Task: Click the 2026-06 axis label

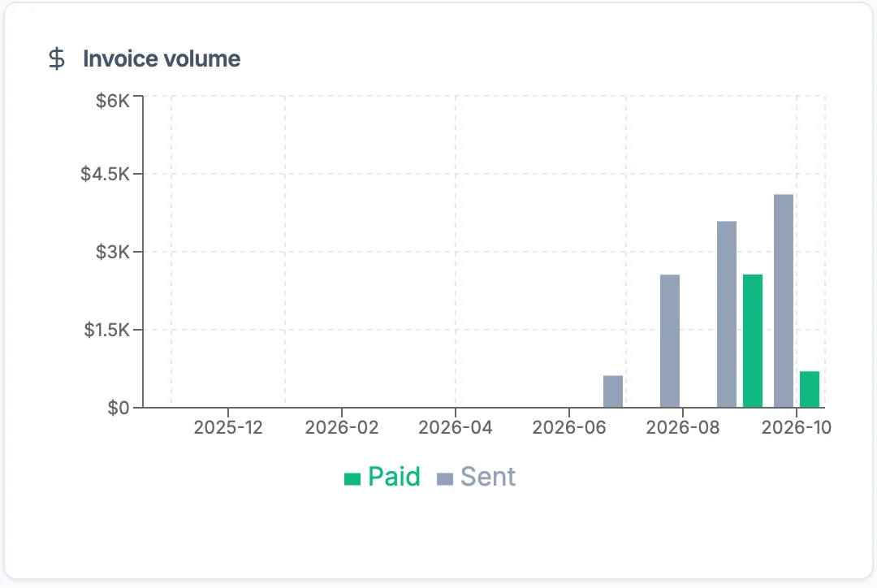Action: [x=568, y=427]
